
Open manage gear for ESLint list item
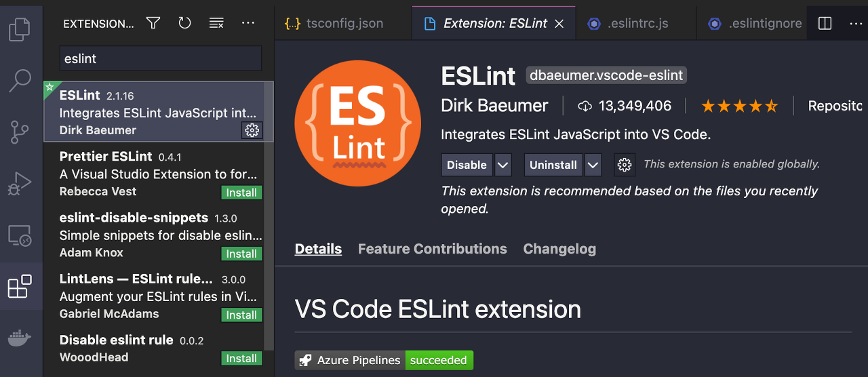(x=252, y=130)
